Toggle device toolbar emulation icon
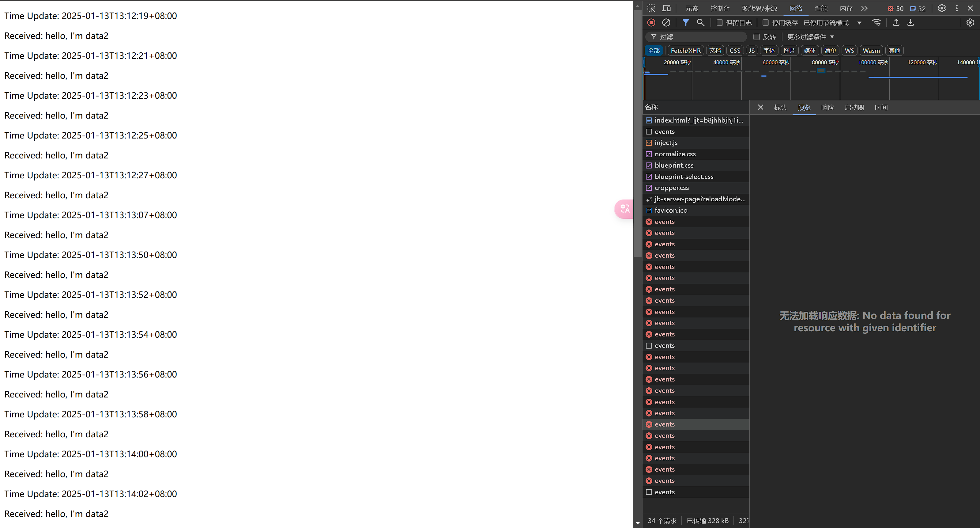The height and width of the screenshot is (528, 980). point(666,8)
